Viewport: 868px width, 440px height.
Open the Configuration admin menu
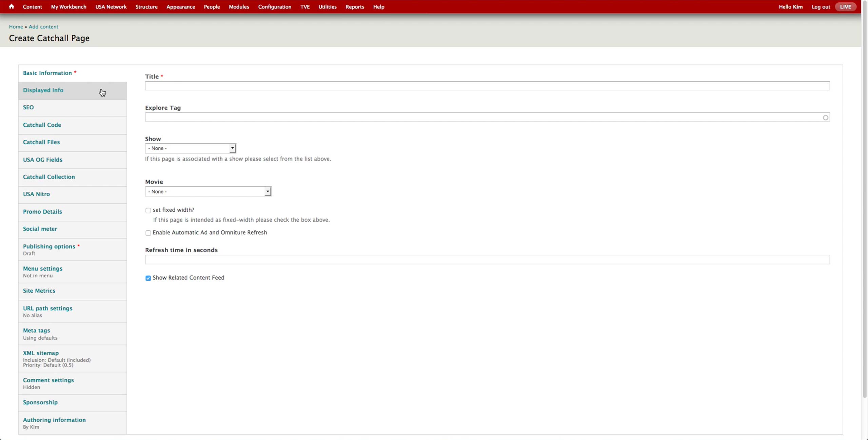coord(274,7)
